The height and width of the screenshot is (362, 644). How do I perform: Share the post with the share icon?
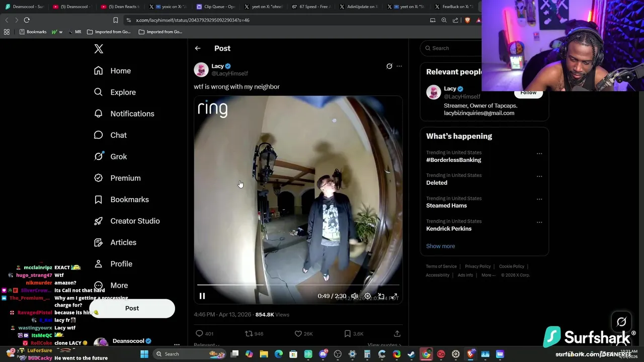click(397, 334)
